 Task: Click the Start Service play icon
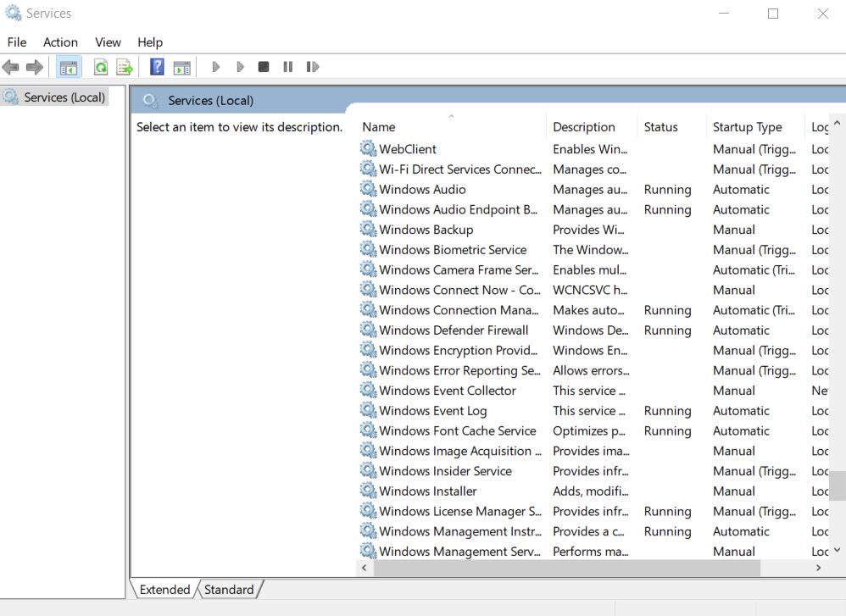216,67
